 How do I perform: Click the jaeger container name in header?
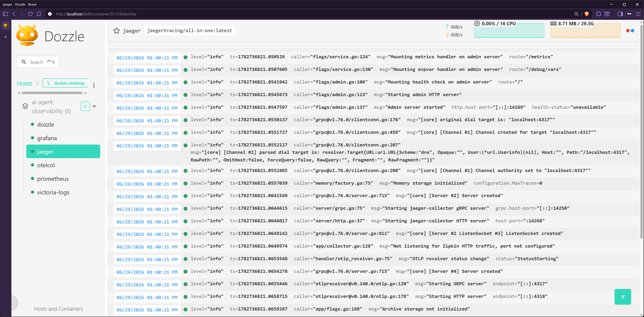[x=133, y=31]
